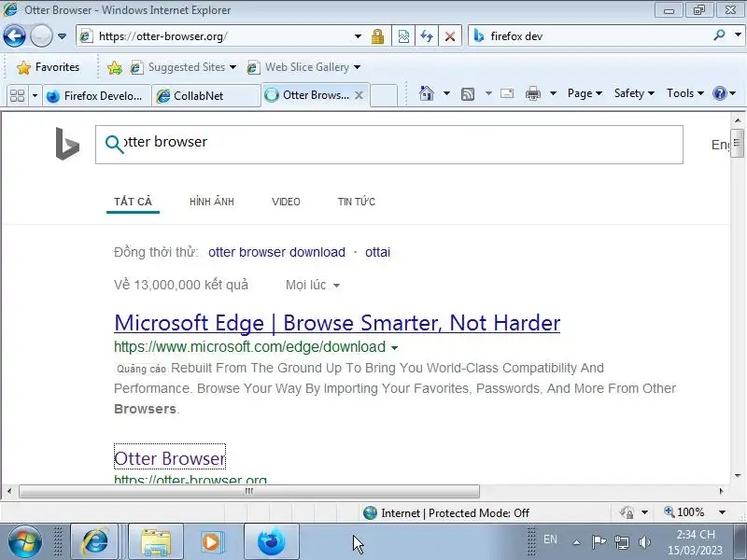Click Internet Protected Mode status zone
Screen dimensions: 747x560
click(x=446, y=512)
